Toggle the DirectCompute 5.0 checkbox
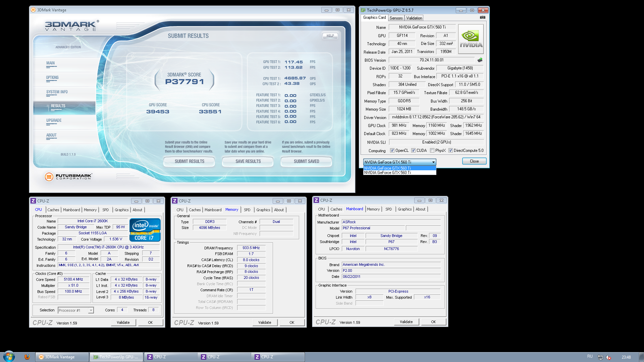The image size is (644, 362). tap(451, 150)
